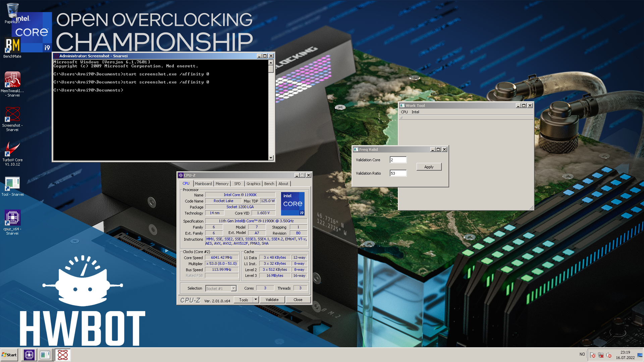Click the taskbar clock showing 23:19
This screenshot has width=644, height=362.
[625, 355]
